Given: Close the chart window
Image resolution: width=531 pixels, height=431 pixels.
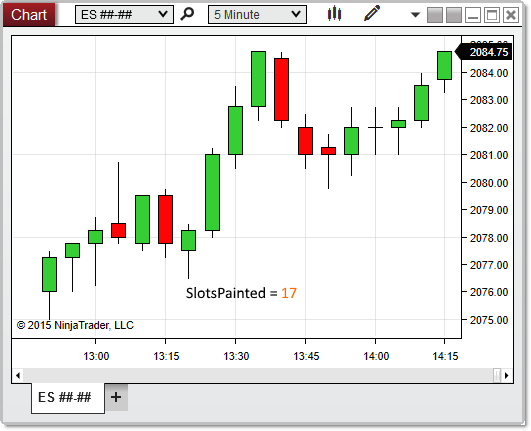Looking at the screenshot, I should 511,15.
